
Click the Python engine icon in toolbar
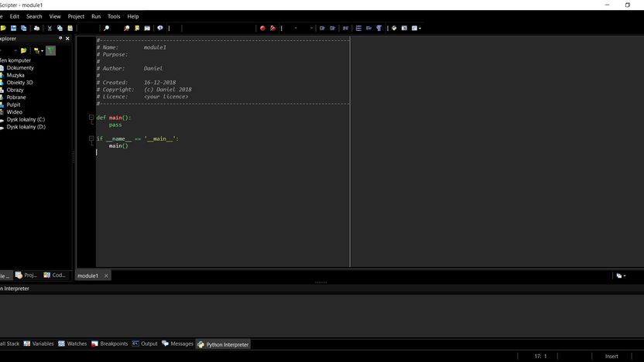(x=394, y=29)
